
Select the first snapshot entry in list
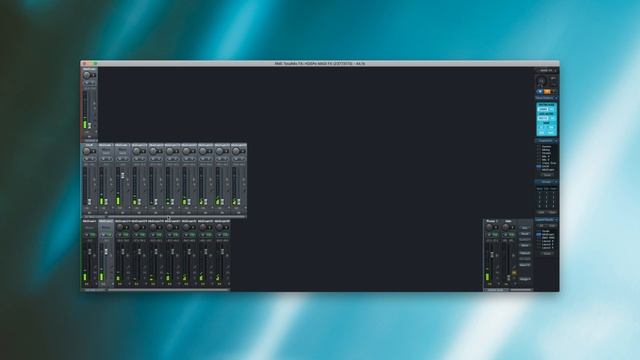(x=547, y=147)
